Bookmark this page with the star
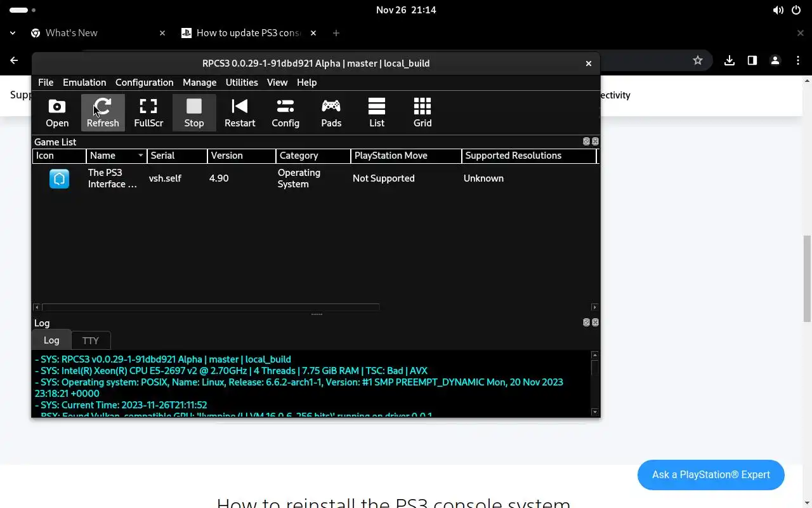Image resolution: width=812 pixels, height=508 pixels. point(698,60)
